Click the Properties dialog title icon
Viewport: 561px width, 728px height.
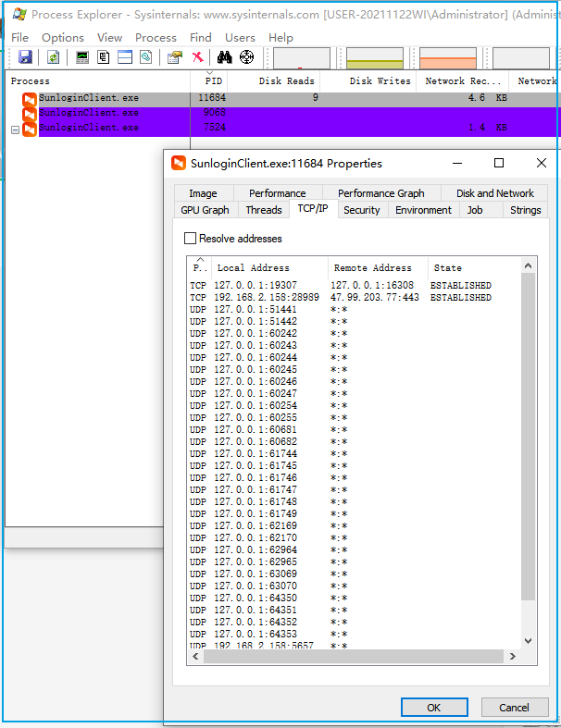(179, 163)
